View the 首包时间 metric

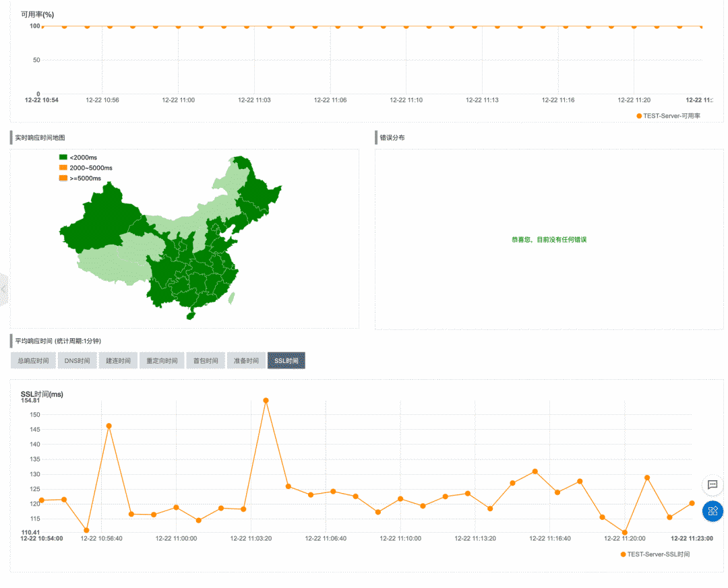click(x=206, y=360)
